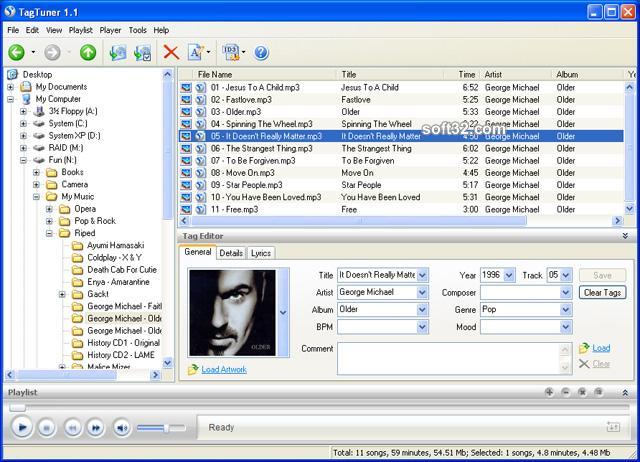Open the Tools menu
This screenshot has width=640, height=462.
pyautogui.click(x=138, y=30)
